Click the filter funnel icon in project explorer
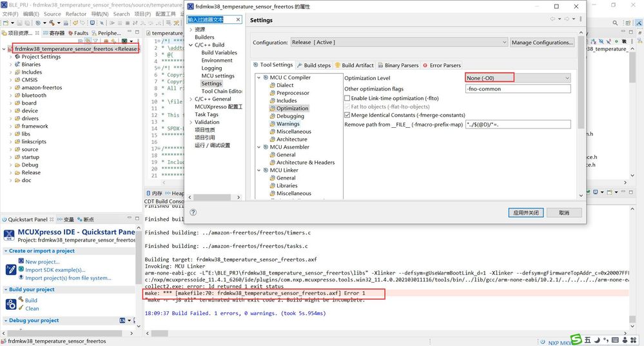The image size is (644, 346). tap(95, 41)
